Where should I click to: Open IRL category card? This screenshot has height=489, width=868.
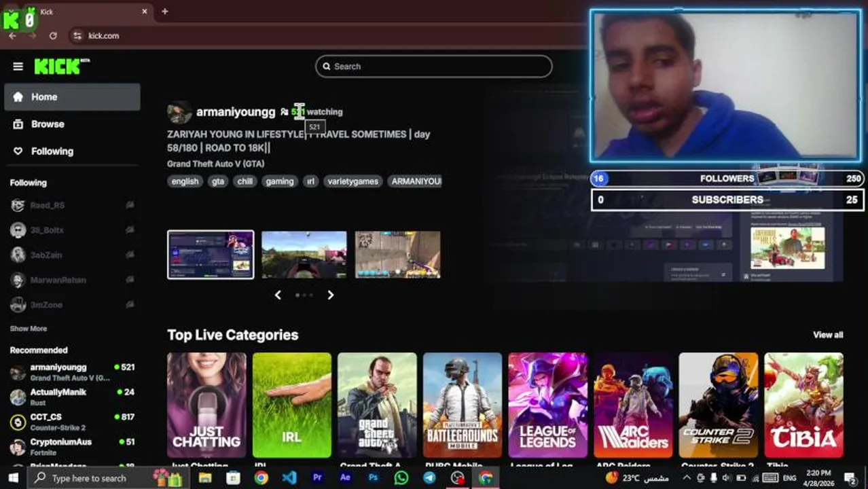coord(292,405)
